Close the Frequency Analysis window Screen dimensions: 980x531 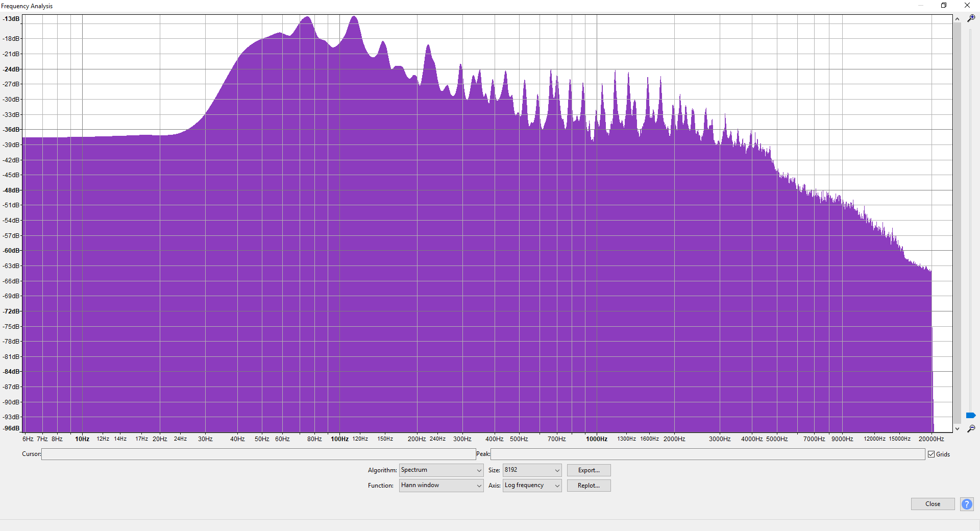pos(967,6)
